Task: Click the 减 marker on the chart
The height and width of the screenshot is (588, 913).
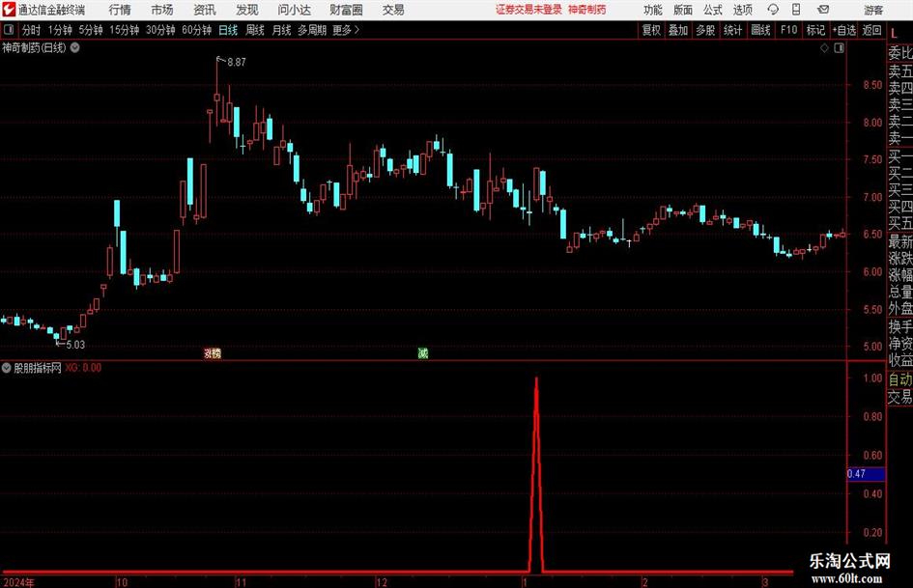Action: (x=423, y=352)
